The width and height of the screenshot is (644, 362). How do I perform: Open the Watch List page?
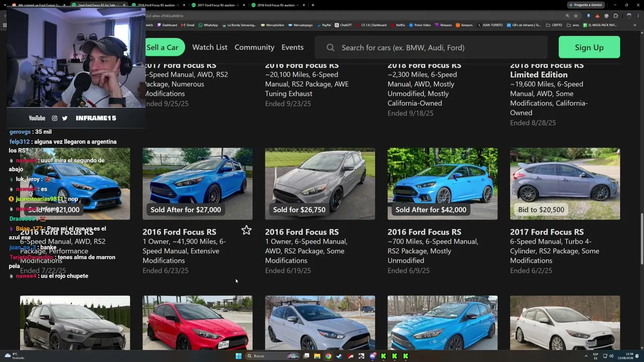pos(210,47)
